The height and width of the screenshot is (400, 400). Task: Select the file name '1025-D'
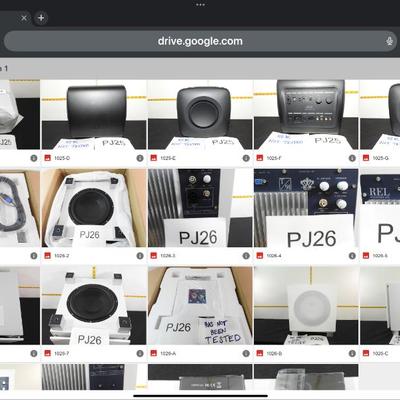coord(62,158)
